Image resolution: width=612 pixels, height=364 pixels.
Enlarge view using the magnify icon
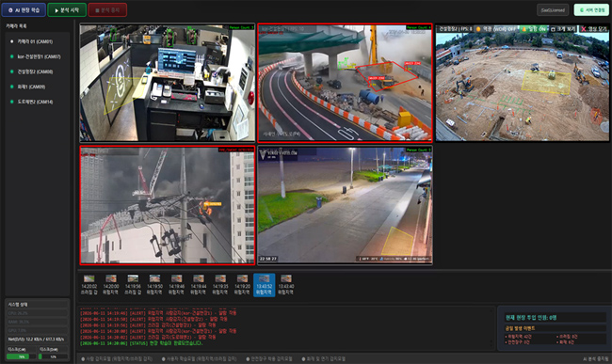tap(563, 29)
